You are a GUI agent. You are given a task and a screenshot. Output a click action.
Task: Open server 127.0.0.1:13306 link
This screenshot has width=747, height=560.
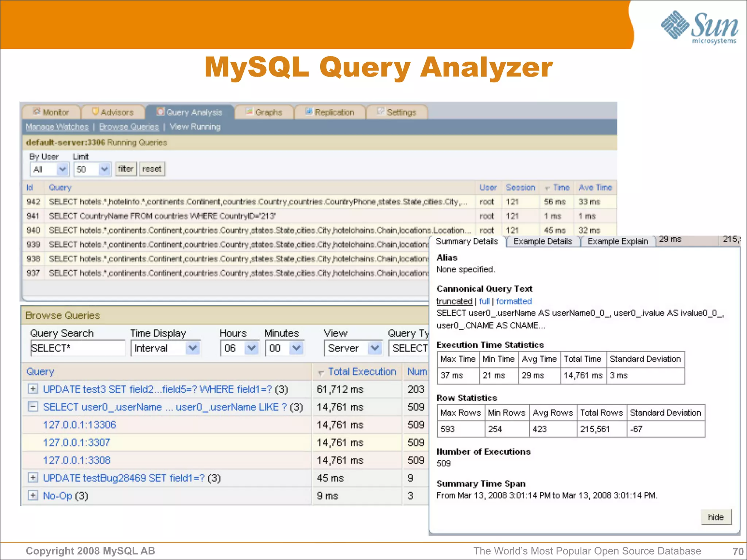(80, 425)
